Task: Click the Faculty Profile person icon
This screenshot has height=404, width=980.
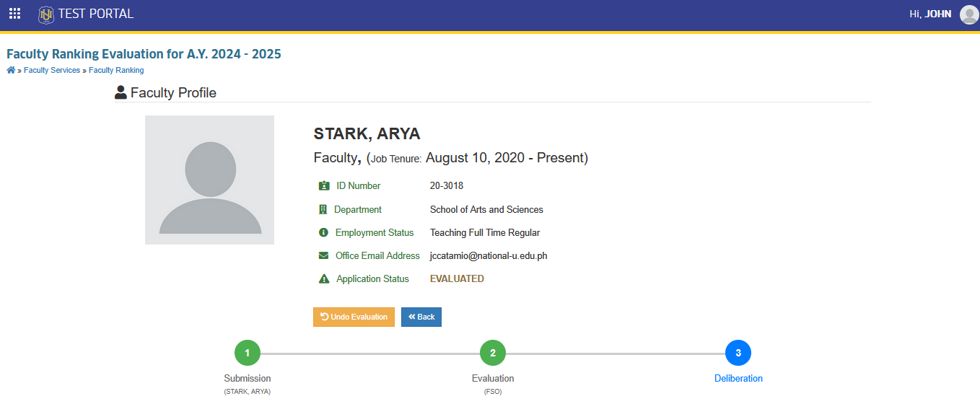Action: pos(121,92)
